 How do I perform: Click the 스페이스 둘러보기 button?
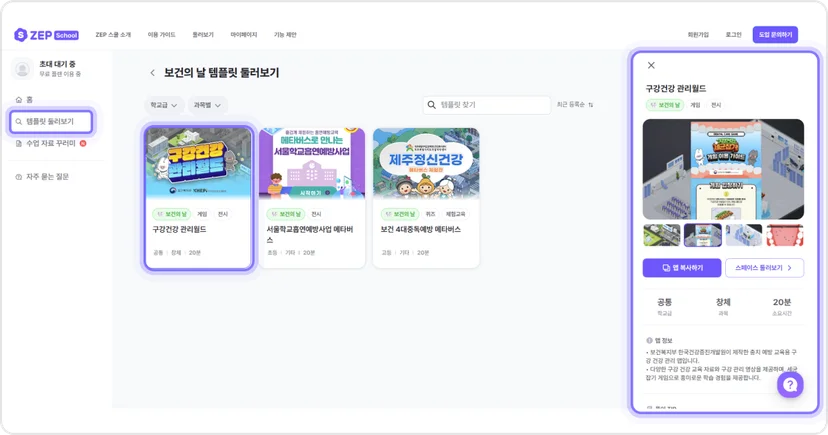(764, 268)
